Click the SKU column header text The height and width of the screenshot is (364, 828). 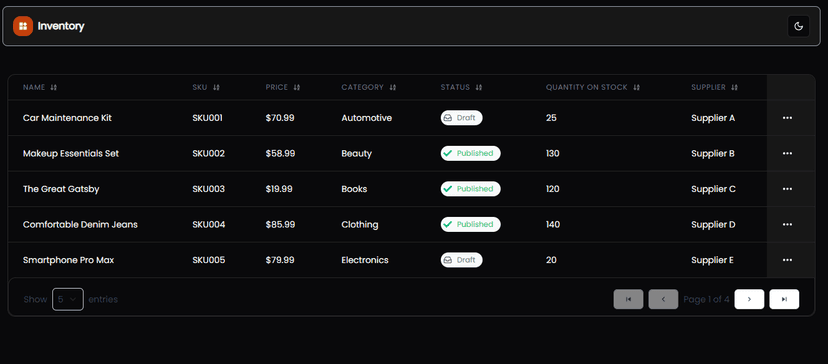200,88
